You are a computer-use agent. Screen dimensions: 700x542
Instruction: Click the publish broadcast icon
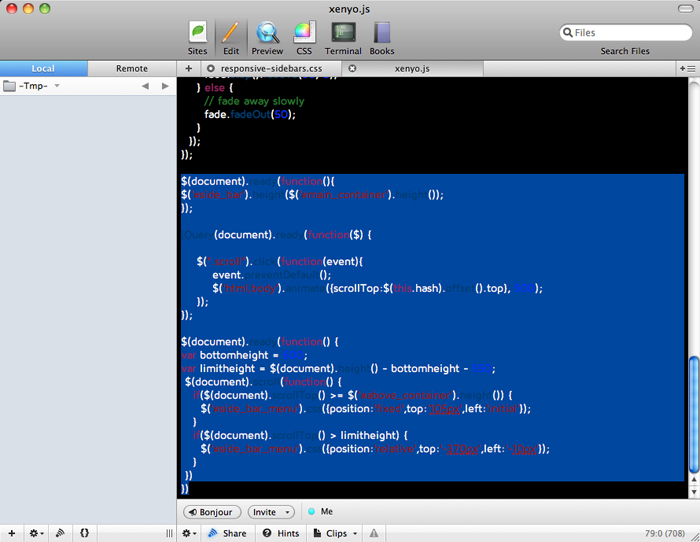(x=60, y=533)
